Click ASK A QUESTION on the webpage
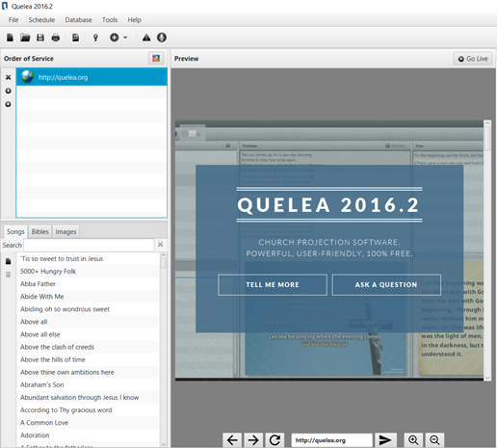 (x=386, y=284)
